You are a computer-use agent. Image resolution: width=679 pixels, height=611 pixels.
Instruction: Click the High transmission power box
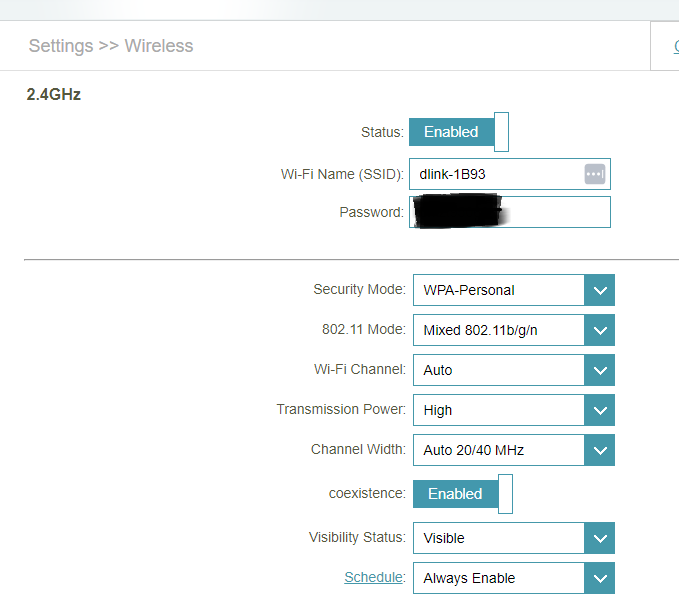tap(498, 410)
